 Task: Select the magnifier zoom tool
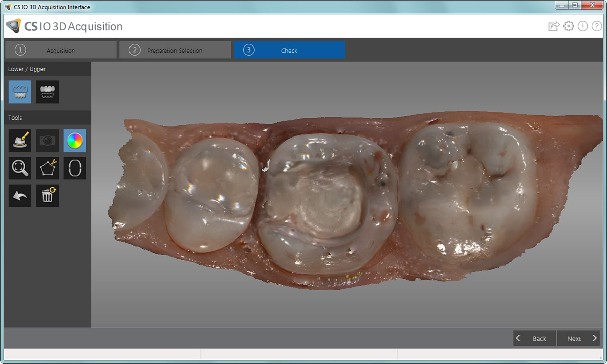pyautogui.click(x=19, y=168)
